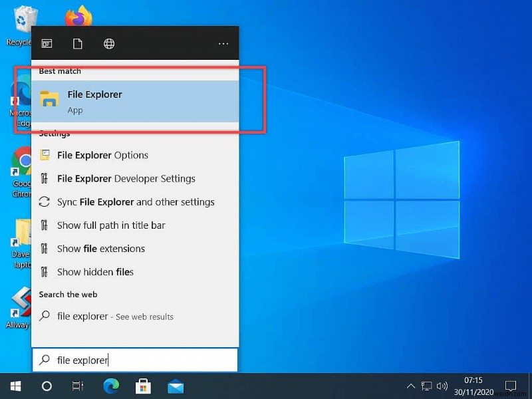Launch Microsoft Store from the taskbar
532x399 pixels.
(143, 386)
